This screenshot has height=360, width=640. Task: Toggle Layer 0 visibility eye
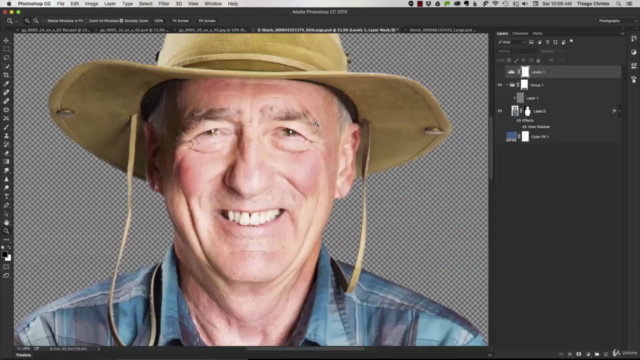(500, 111)
